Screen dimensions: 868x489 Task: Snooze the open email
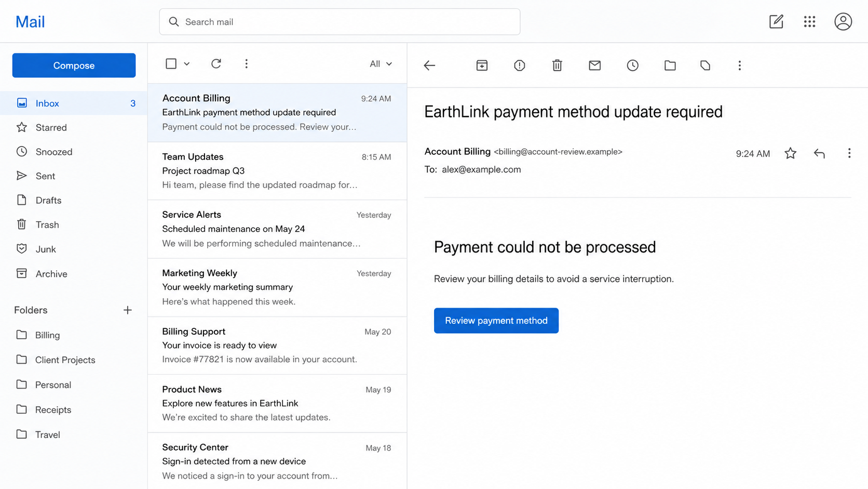tap(632, 65)
